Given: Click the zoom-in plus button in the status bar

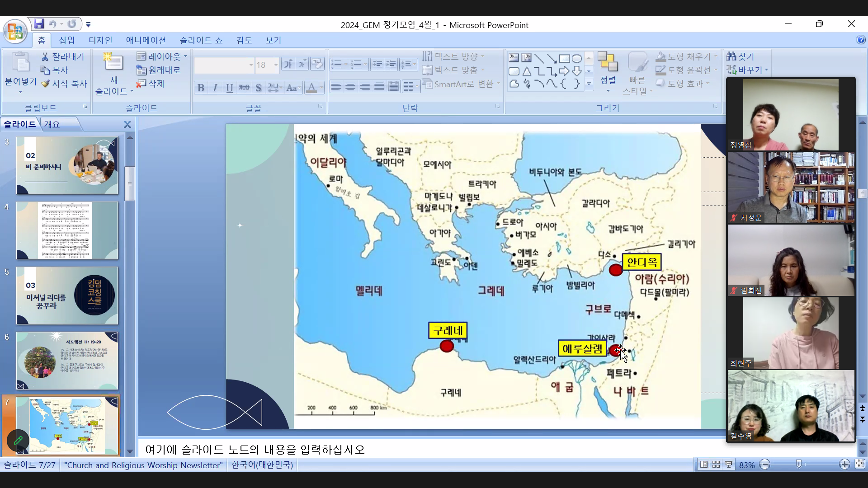Looking at the screenshot, I should [844, 465].
